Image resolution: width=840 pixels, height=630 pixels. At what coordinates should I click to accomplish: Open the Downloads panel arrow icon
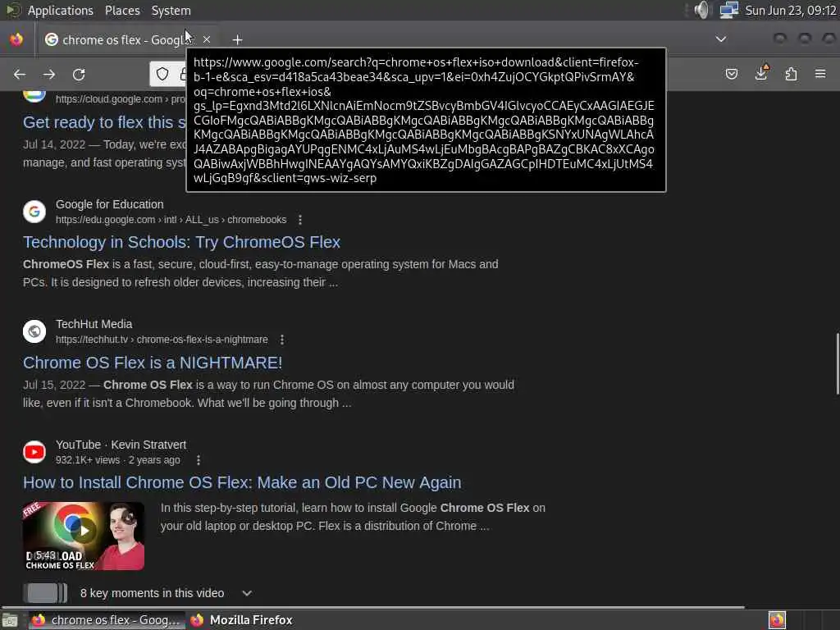761,73
